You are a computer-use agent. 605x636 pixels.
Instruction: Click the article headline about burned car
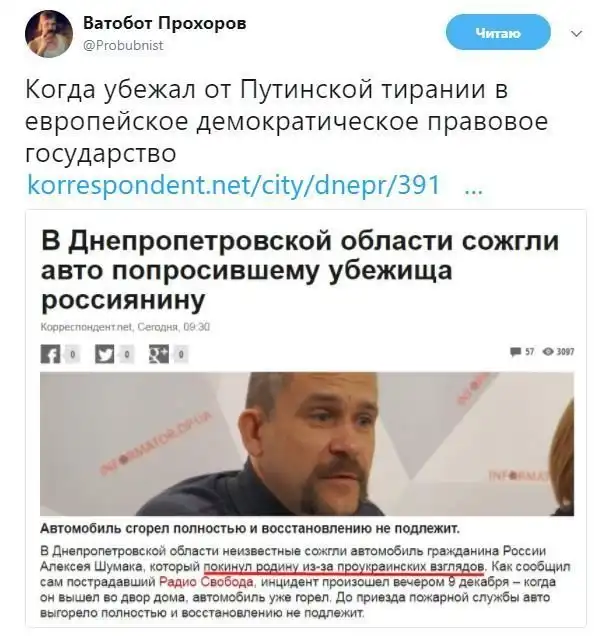(300, 270)
